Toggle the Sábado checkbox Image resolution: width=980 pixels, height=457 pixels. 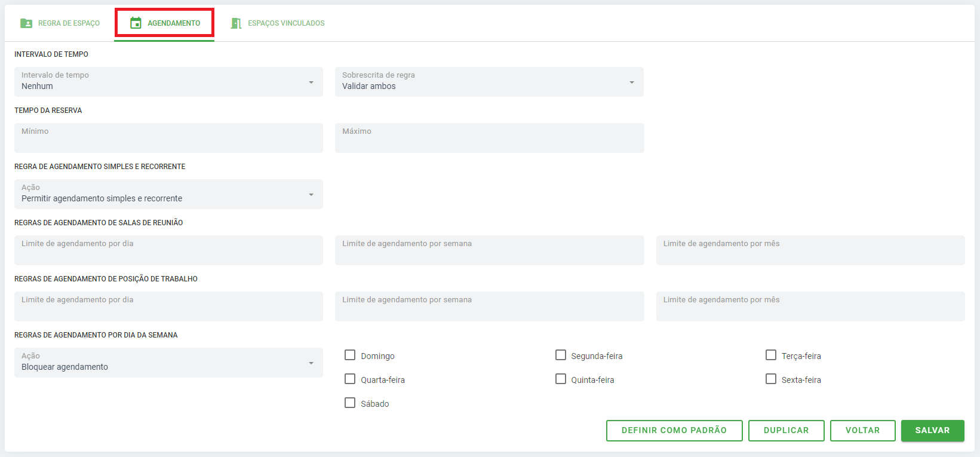pos(350,403)
